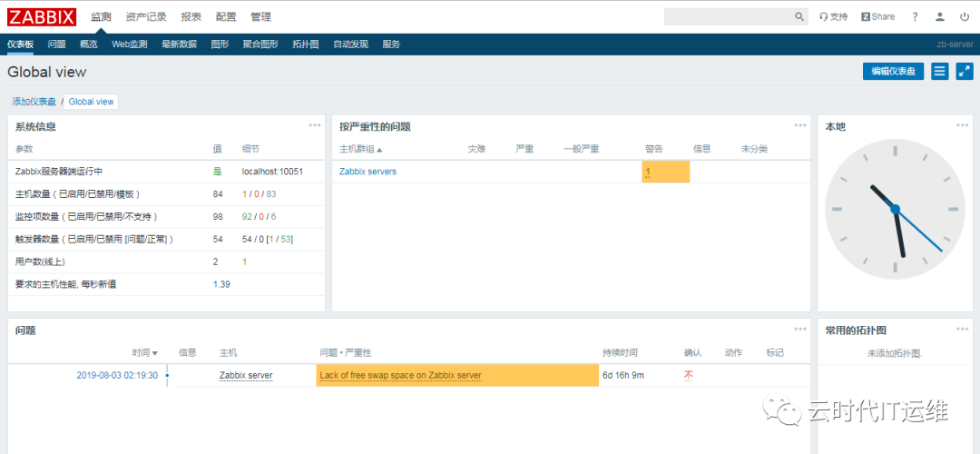Select the 概览 submenu tab
Image resolution: width=980 pixels, height=454 pixels.
tap(89, 44)
